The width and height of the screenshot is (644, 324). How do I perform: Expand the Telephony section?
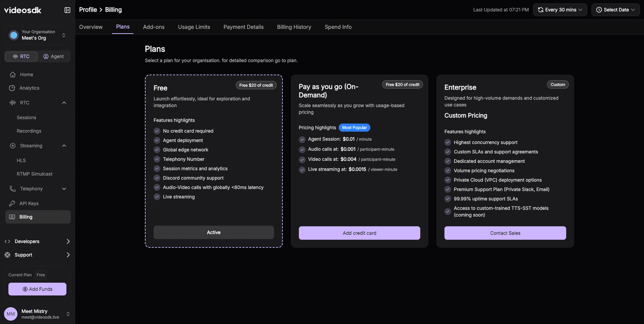pyautogui.click(x=64, y=188)
